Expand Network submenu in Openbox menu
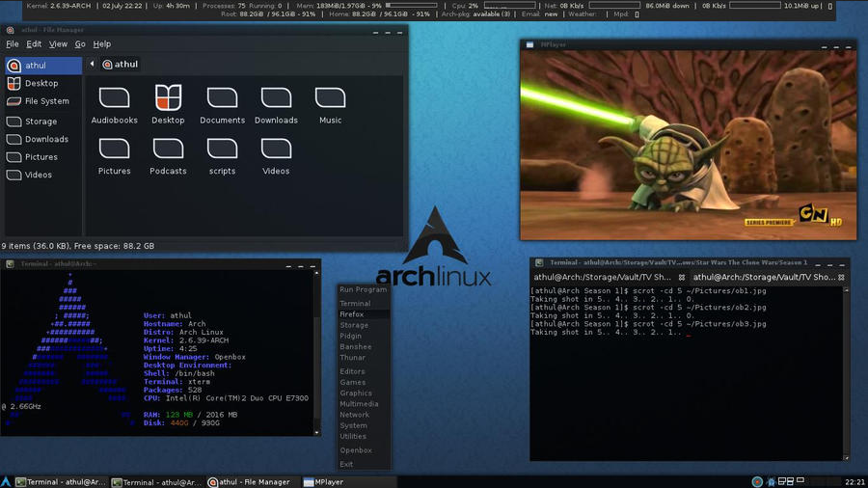 tap(364, 415)
